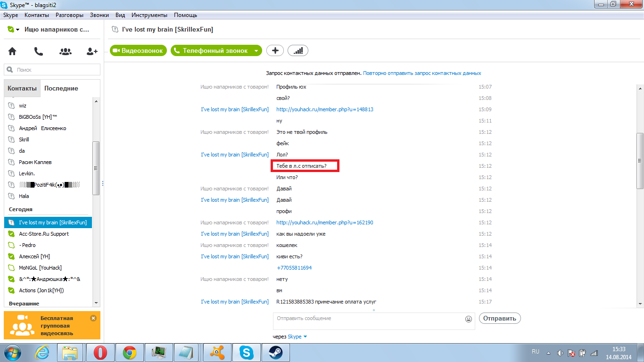Viewport: 644px width, 362px height.
Task: Open the Actions (Jon1k[YH]) conversation
Action: (x=48, y=290)
